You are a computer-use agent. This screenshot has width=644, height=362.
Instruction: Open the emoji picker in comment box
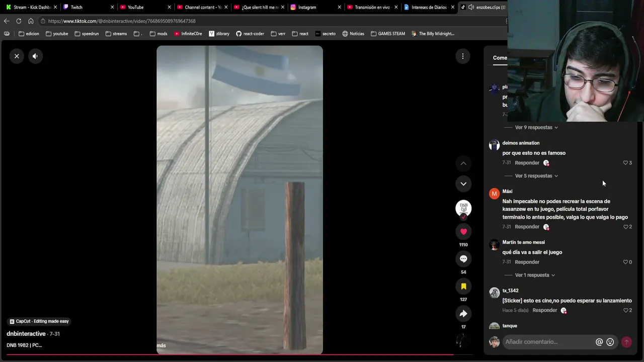point(610,342)
